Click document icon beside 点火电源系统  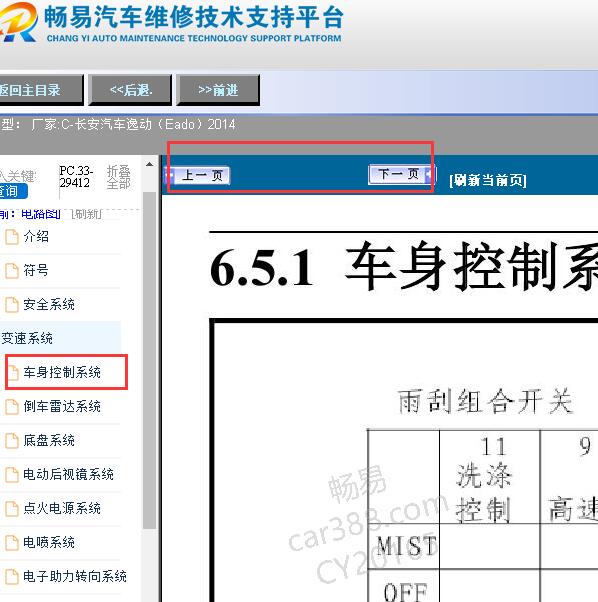tap(12, 509)
